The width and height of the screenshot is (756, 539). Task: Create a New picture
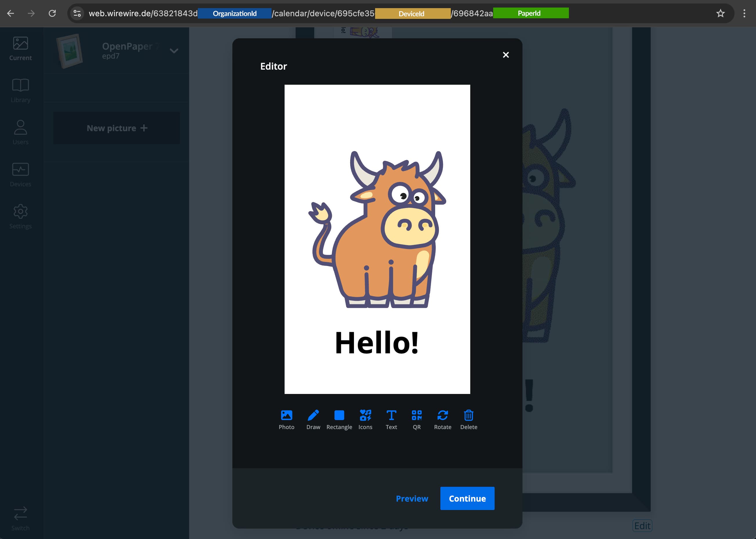coord(116,128)
